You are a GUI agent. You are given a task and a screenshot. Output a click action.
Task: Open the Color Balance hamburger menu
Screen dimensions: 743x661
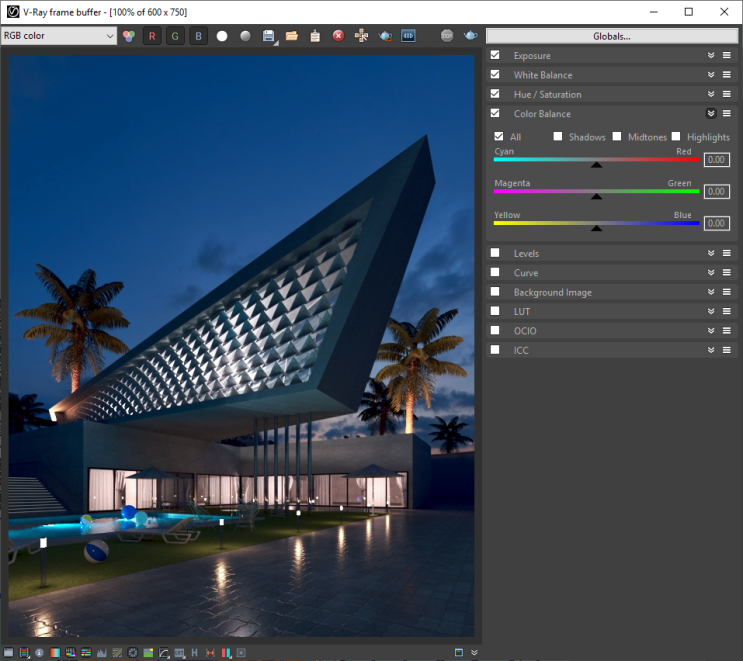point(727,113)
